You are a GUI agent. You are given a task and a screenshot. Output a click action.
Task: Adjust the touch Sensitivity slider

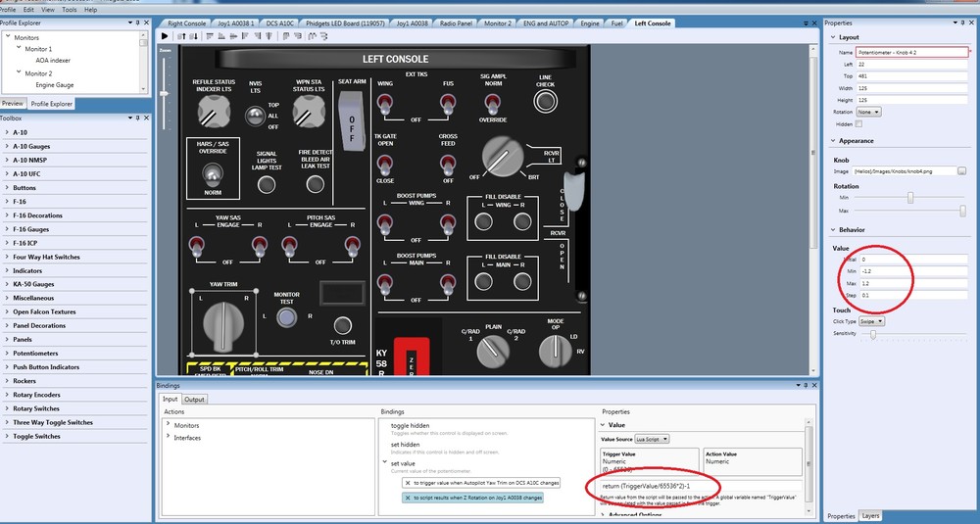pos(873,334)
